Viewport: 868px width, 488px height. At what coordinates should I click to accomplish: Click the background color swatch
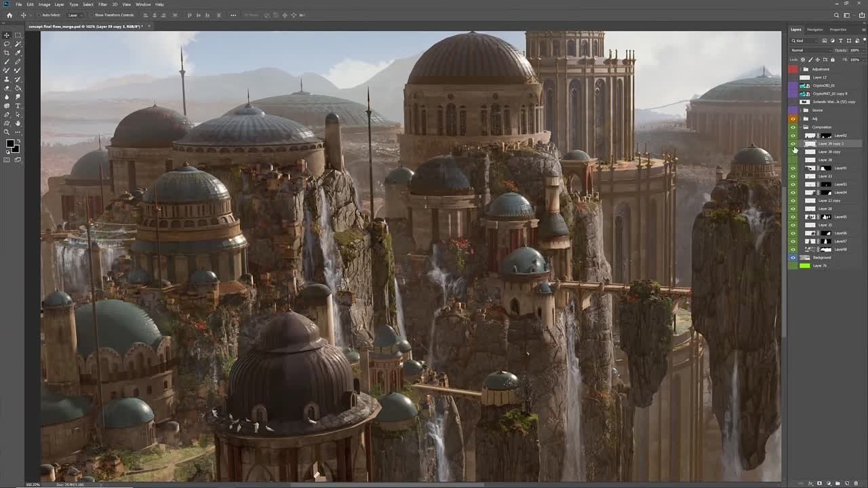coord(16,149)
